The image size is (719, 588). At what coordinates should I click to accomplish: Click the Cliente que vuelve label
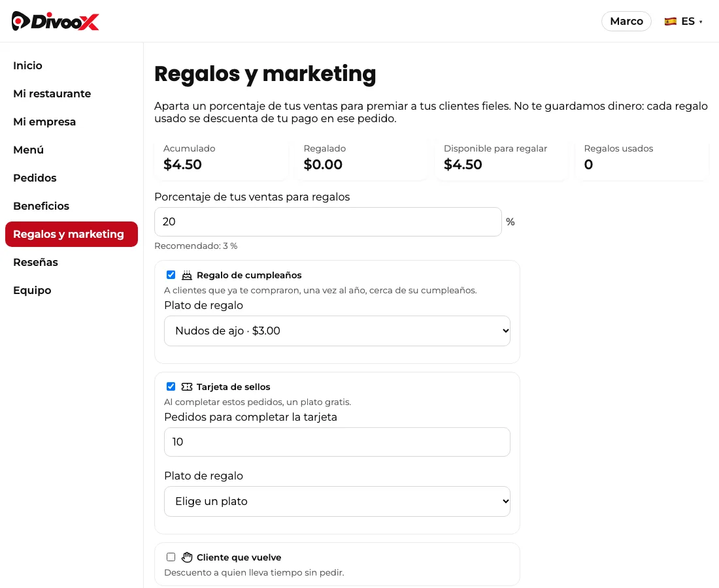click(x=239, y=557)
